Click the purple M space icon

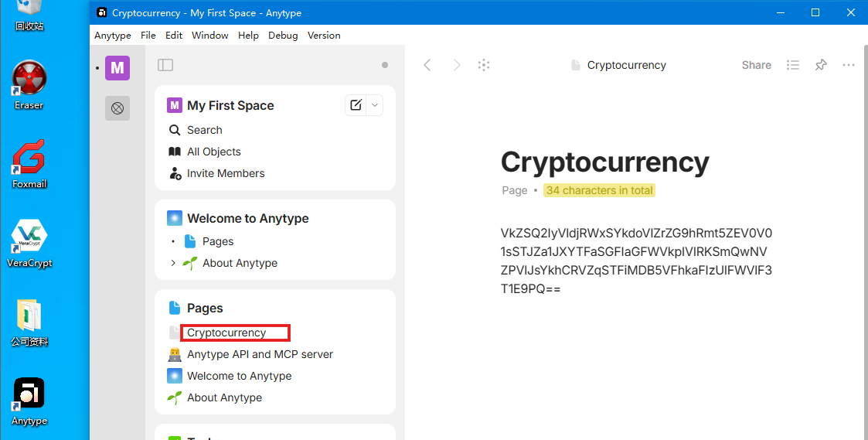click(117, 68)
